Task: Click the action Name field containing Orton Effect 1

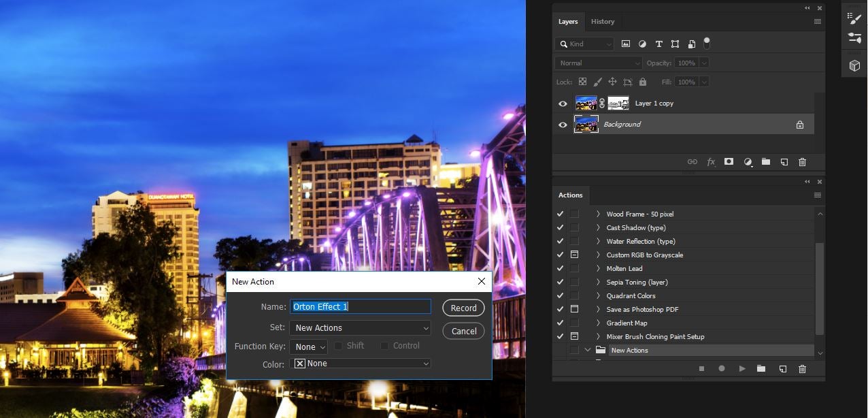Action: 360,306
